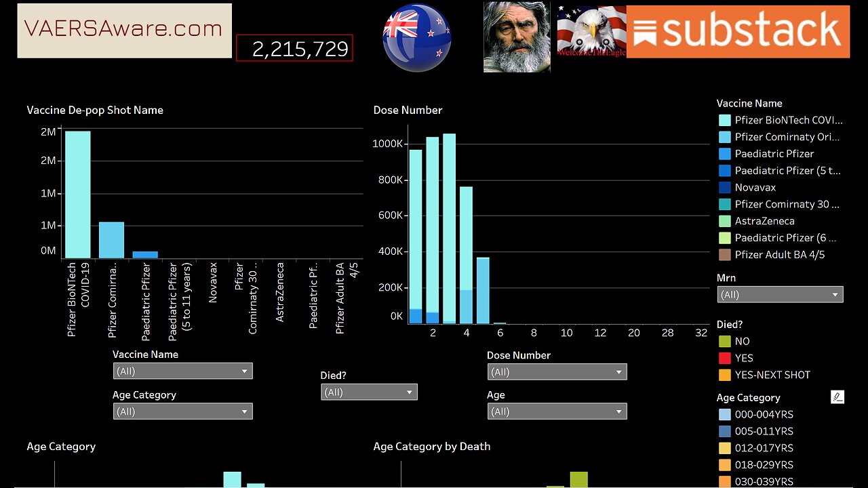Click the 32 label on dose axis

coord(701,333)
